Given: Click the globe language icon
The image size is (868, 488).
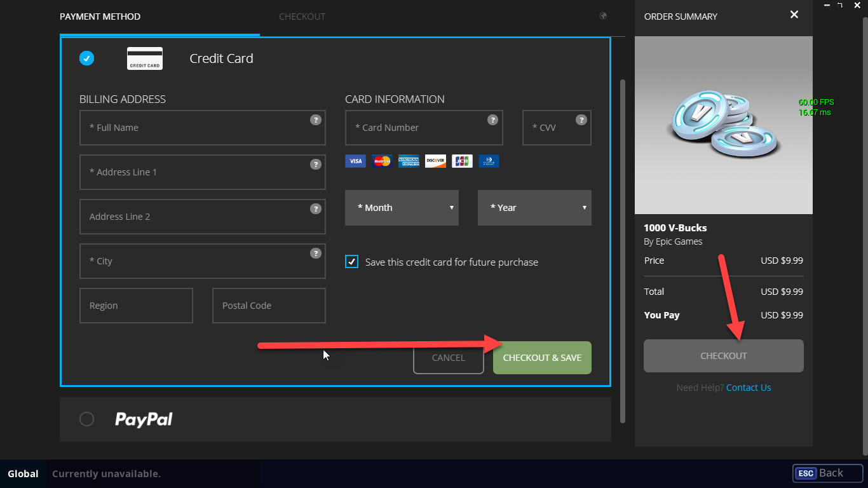Looking at the screenshot, I should [x=603, y=17].
